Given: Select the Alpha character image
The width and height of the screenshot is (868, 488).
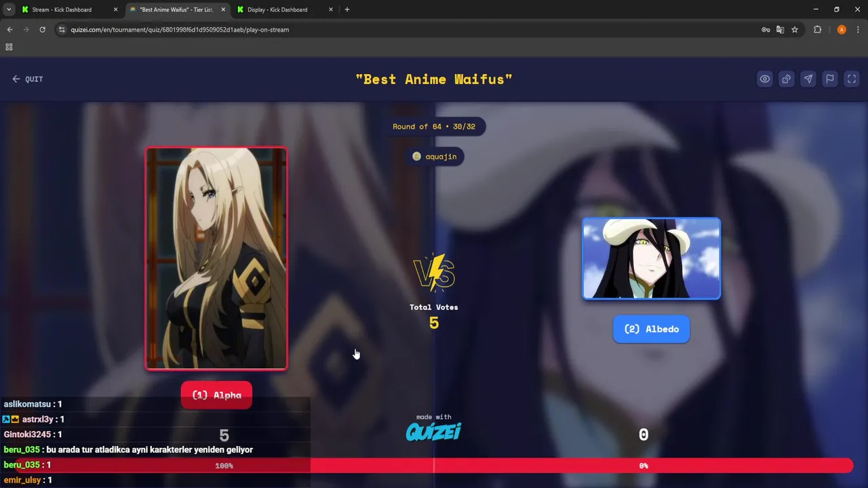Looking at the screenshot, I should click(x=216, y=258).
